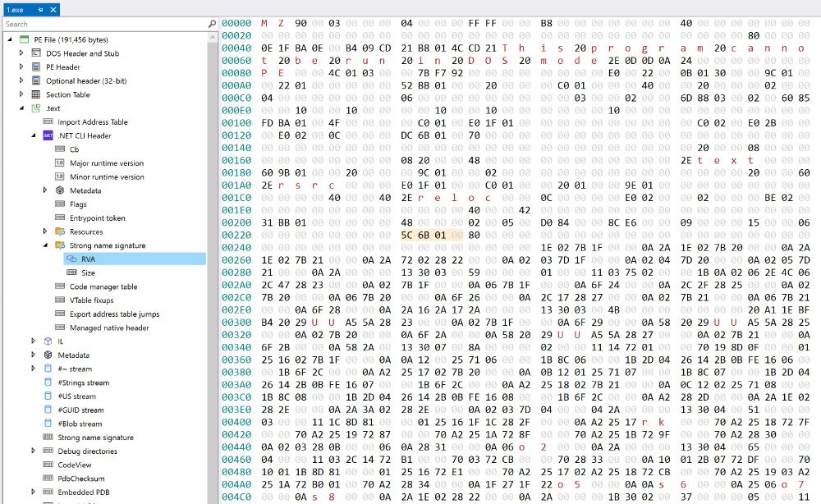821x504 pixels.
Task: Click the #Strings stream icon
Action: 48,383
